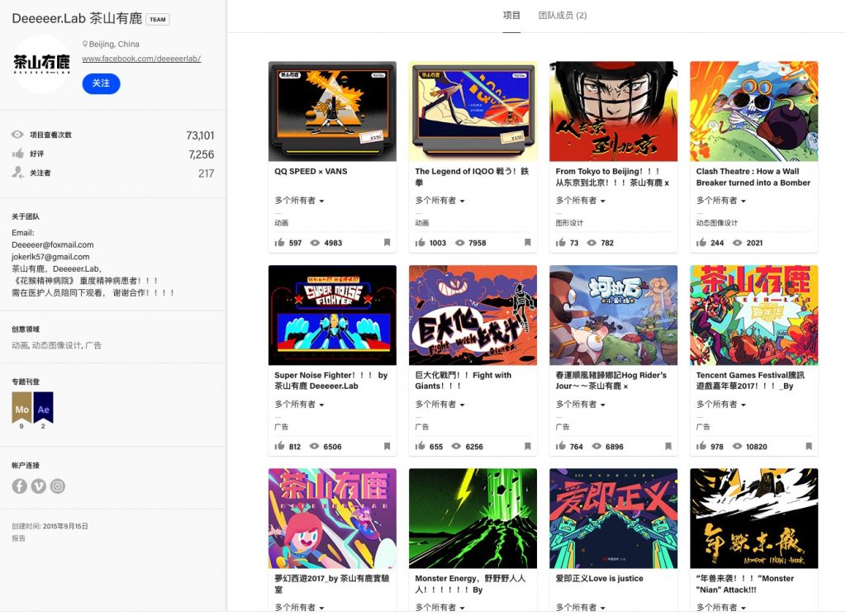This screenshot has width=846, height=616.
Task: Switch to the 团队成员 (2) tab
Action: click(x=562, y=15)
